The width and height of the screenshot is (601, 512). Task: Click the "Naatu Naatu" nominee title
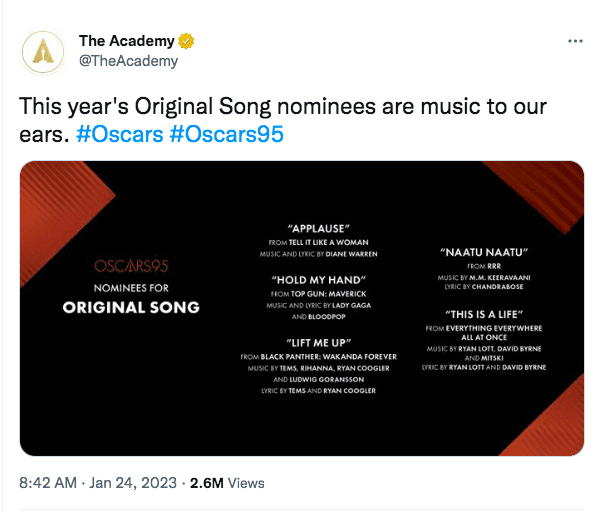pyautogui.click(x=484, y=253)
